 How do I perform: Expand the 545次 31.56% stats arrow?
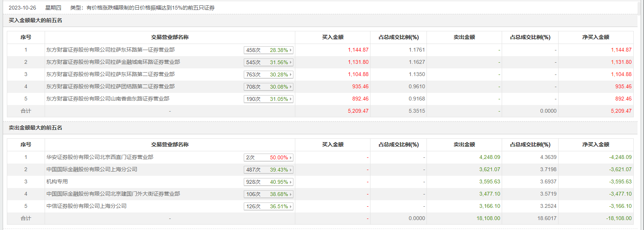coord(291,62)
